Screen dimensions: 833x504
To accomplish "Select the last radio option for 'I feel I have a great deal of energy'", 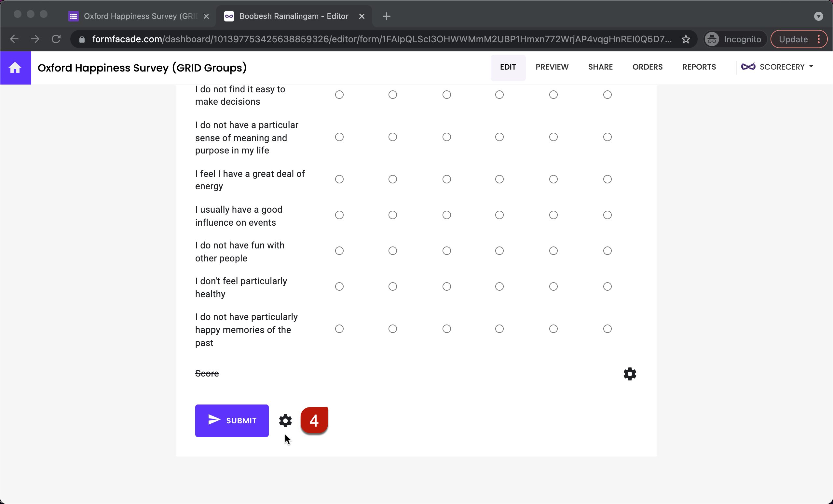I will 607,179.
